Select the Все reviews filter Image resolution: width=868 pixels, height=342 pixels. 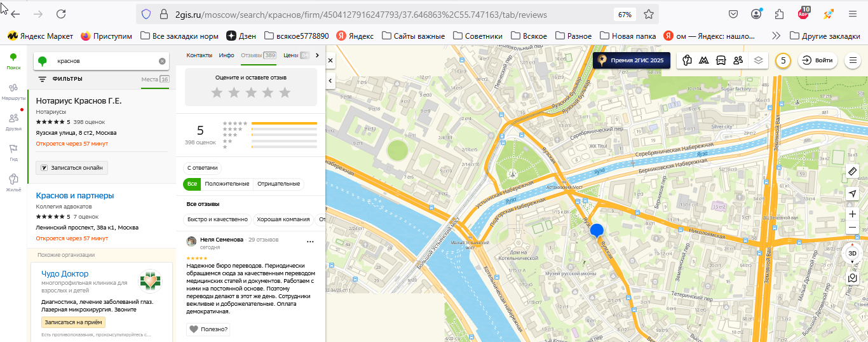(x=192, y=184)
